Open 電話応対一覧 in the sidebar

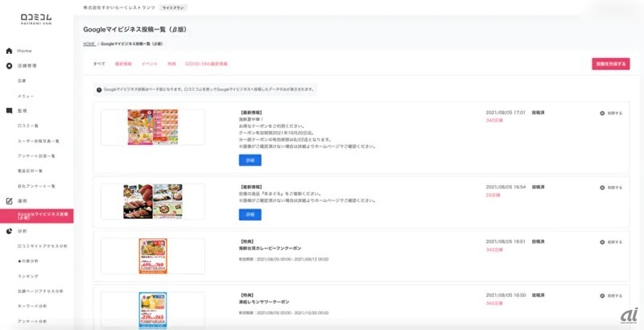pyautogui.click(x=30, y=171)
